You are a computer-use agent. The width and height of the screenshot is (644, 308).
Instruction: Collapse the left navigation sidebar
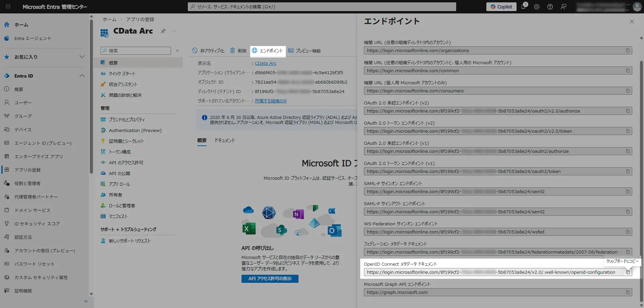(86, 301)
